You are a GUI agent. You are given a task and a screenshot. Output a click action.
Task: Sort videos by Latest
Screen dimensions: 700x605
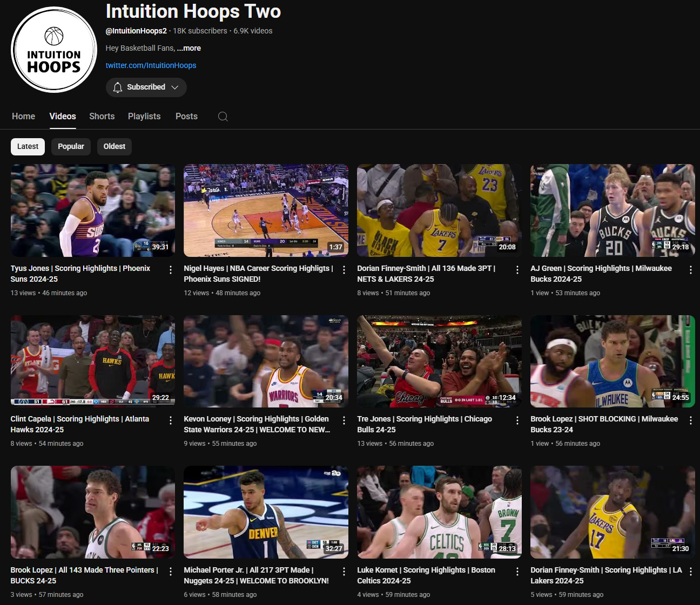(28, 146)
